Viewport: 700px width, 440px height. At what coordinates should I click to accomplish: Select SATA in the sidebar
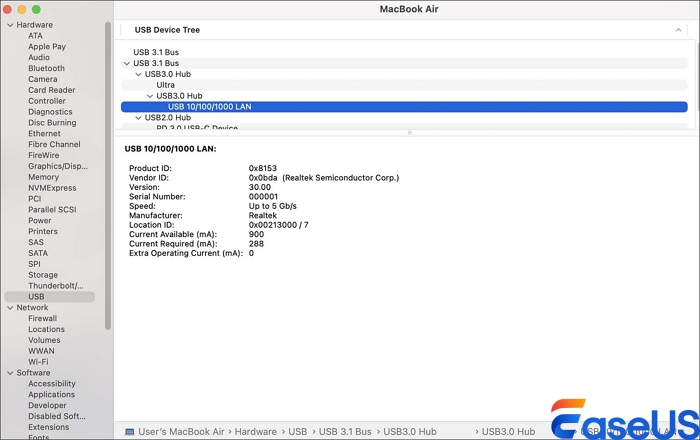[38, 253]
